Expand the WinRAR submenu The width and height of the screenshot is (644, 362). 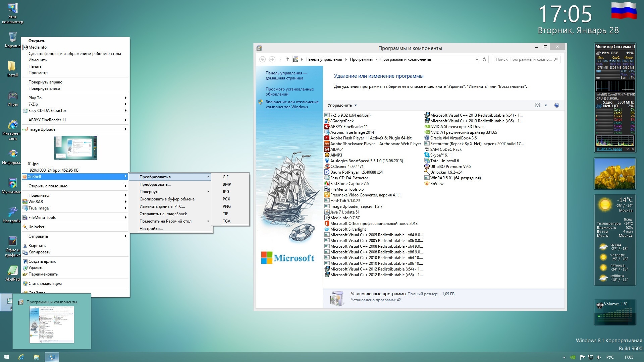pos(75,202)
